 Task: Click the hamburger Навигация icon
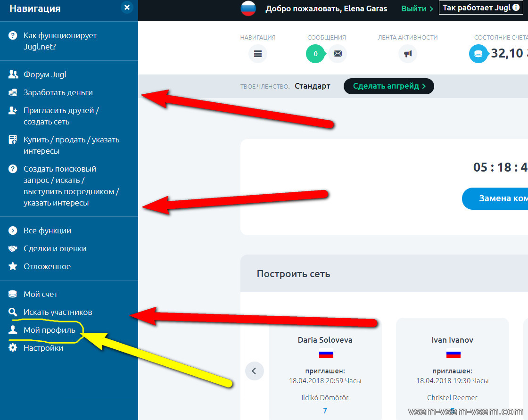(x=258, y=54)
